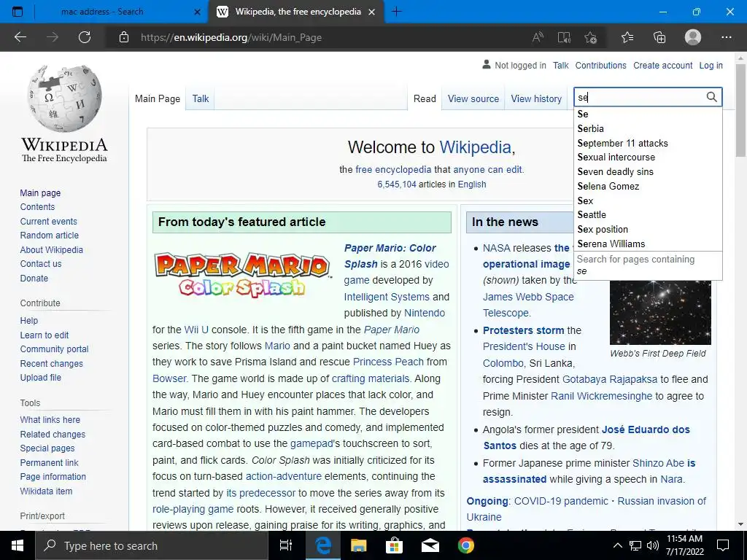Screen dimensions: 747x560
Task: Open Donate link in sidebar
Action: (34, 278)
